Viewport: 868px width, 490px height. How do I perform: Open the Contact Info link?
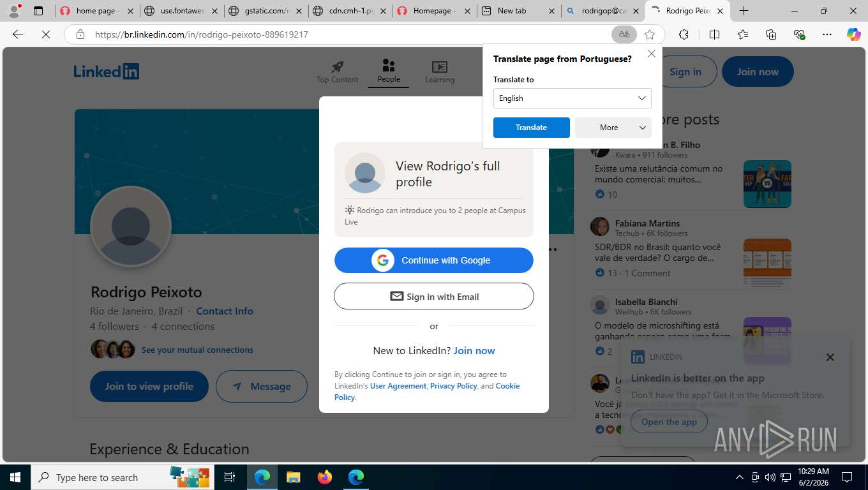(225, 311)
